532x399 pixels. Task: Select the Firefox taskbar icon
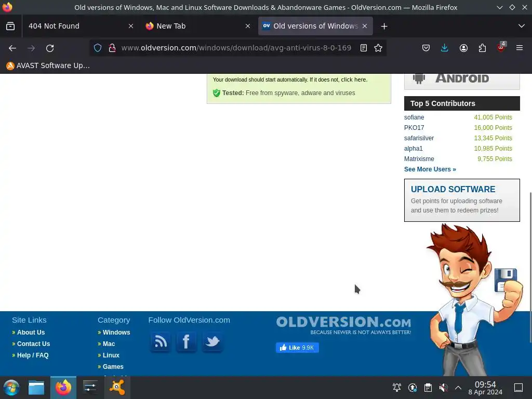63,388
